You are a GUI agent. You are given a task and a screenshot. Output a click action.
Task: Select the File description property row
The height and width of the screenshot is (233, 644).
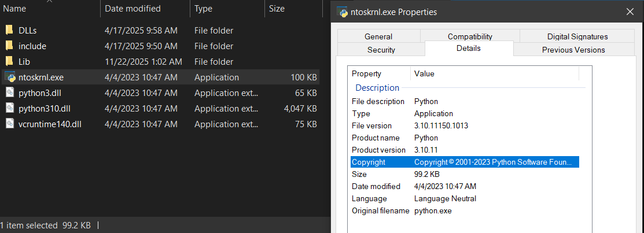465,101
